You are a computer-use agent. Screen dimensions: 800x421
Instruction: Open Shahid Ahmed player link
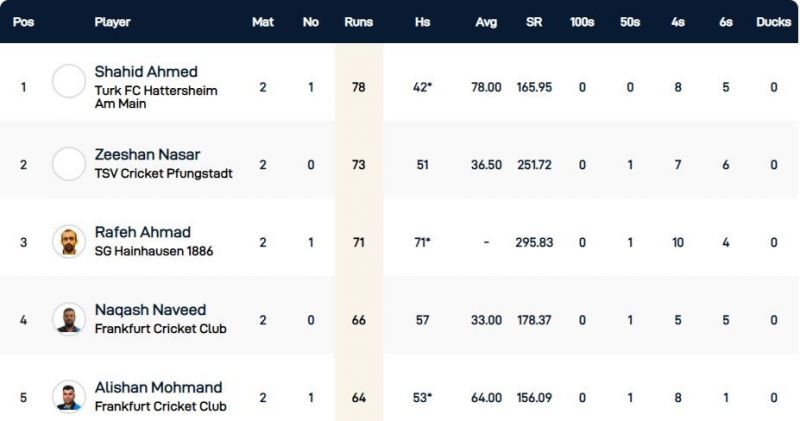pyautogui.click(x=146, y=72)
